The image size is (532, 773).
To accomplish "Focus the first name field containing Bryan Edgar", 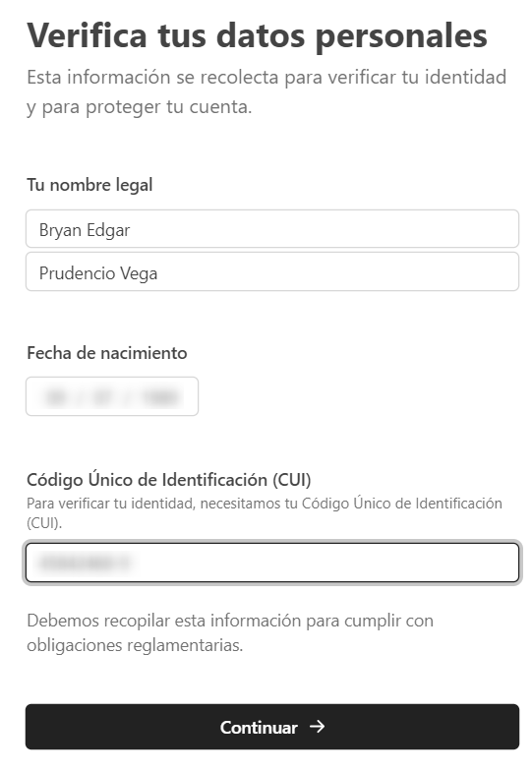I will (272, 229).
